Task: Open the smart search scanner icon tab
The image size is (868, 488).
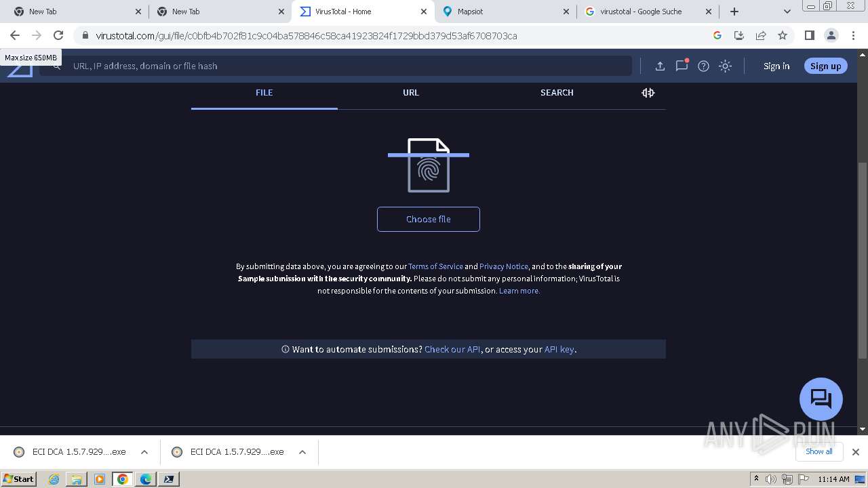Action: (x=648, y=93)
